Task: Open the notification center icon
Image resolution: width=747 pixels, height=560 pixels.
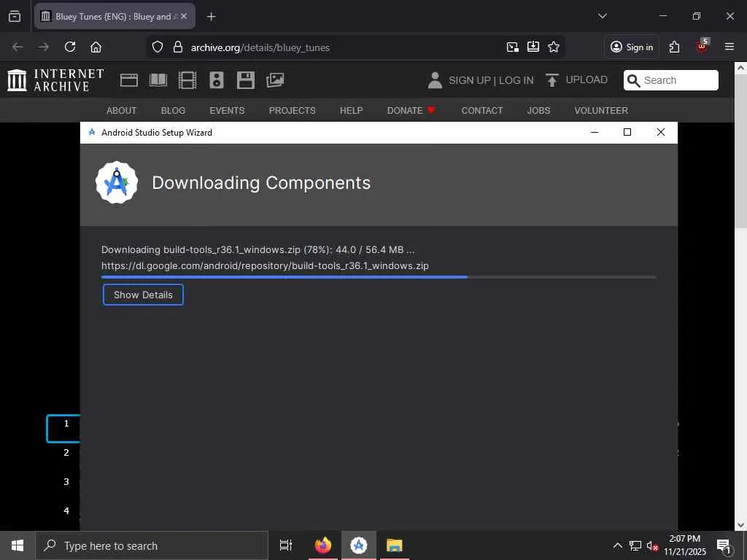Action: [x=724, y=545]
